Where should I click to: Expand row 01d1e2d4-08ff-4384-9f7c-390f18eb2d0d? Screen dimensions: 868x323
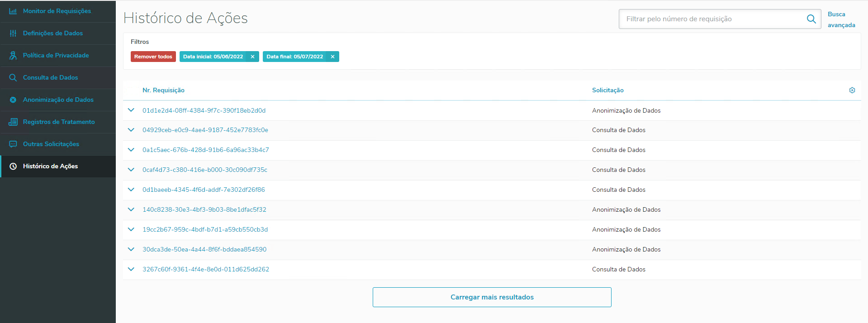point(131,110)
